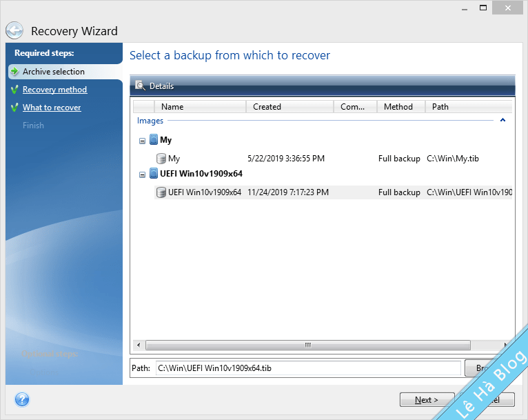This screenshot has height=420, width=528.
Task: Click the horizontal scrollbar thumb
Action: tap(308, 345)
